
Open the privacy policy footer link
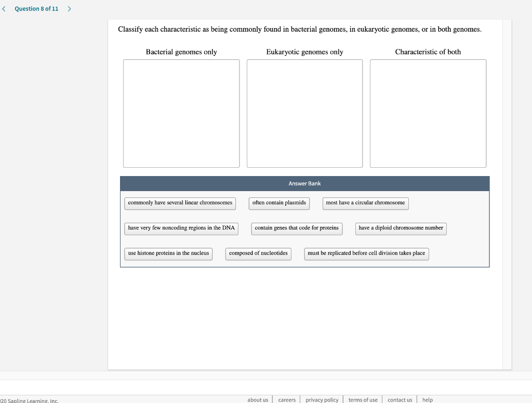coord(322,400)
